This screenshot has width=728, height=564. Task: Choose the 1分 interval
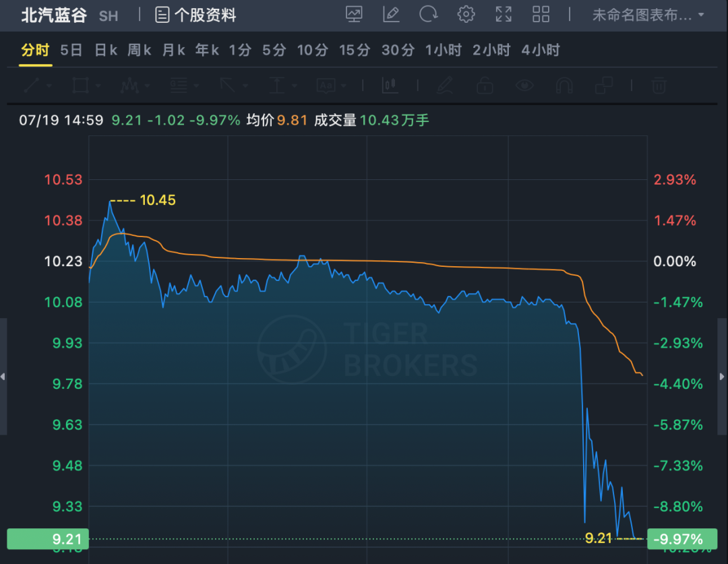pos(240,50)
